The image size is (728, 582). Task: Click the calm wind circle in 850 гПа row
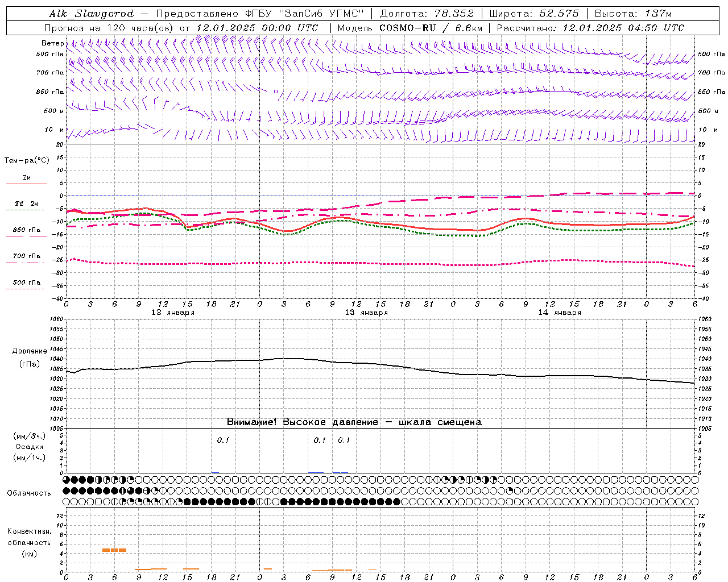[276, 91]
